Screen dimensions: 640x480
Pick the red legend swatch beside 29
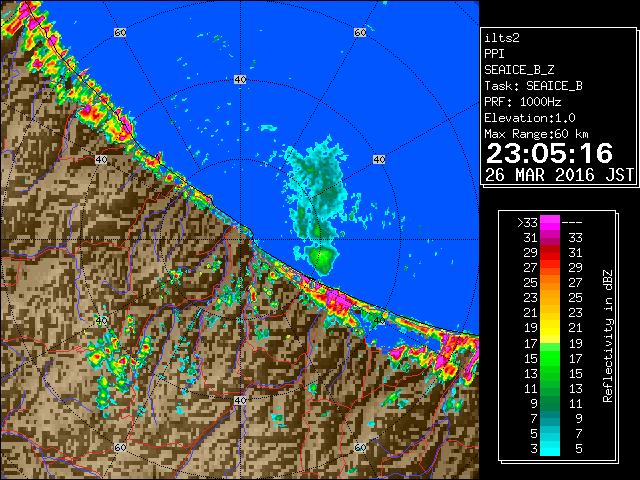pos(550,253)
